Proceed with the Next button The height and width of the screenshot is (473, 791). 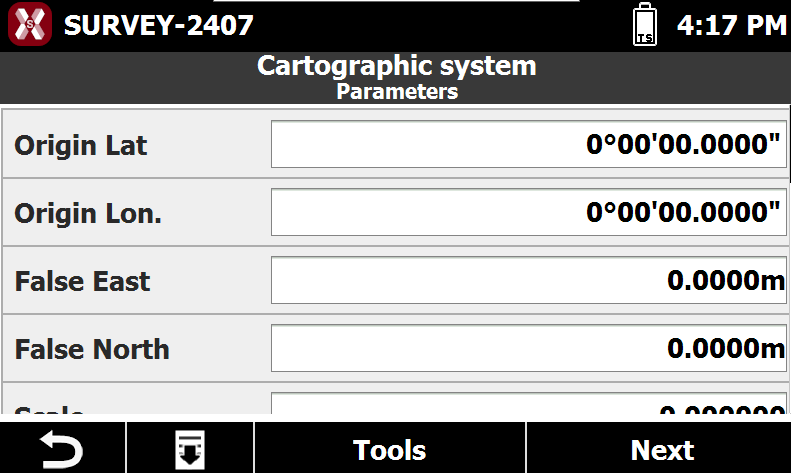[659, 448]
